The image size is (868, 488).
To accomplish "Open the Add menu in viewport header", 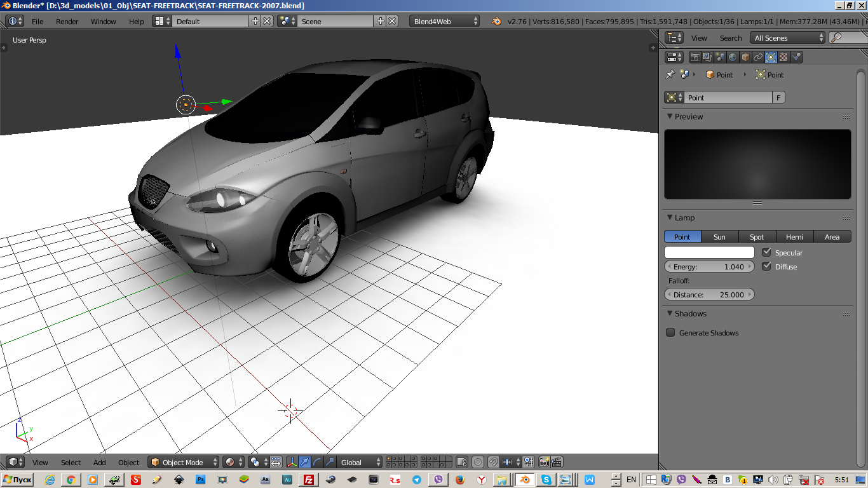I will [100, 462].
